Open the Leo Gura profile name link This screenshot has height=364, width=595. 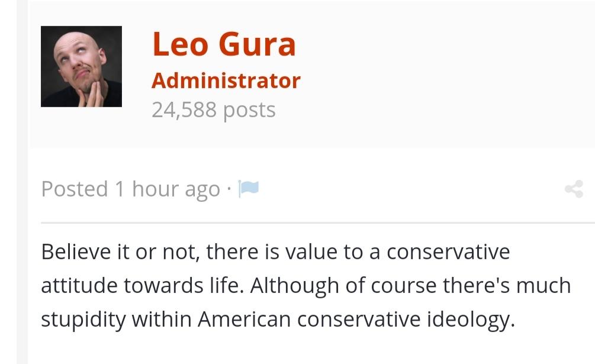tap(224, 44)
